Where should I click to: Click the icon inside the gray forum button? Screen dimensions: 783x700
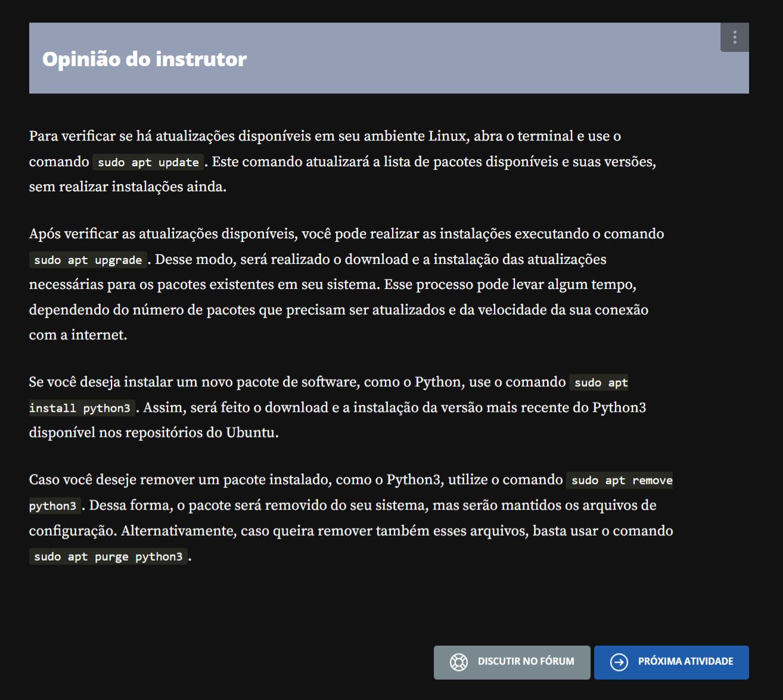(x=459, y=662)
